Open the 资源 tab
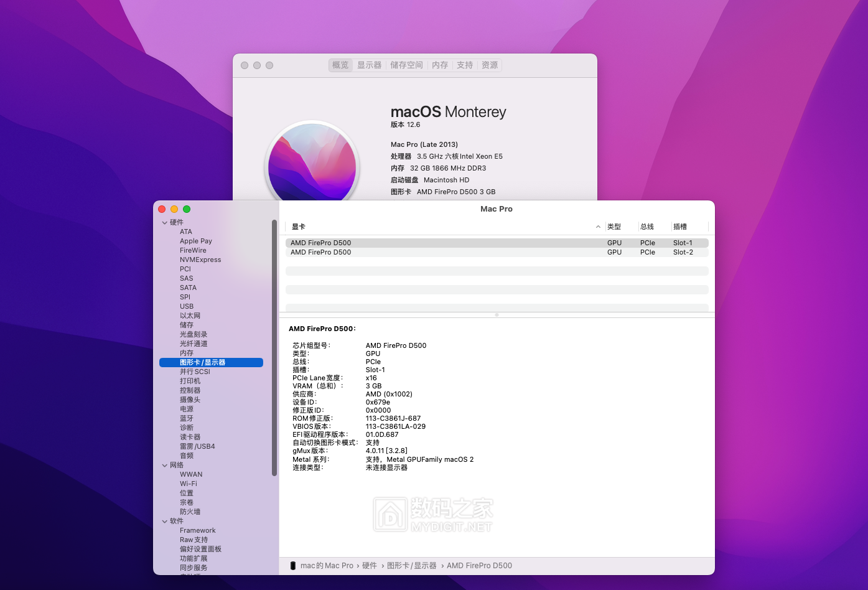 point(489,65)
